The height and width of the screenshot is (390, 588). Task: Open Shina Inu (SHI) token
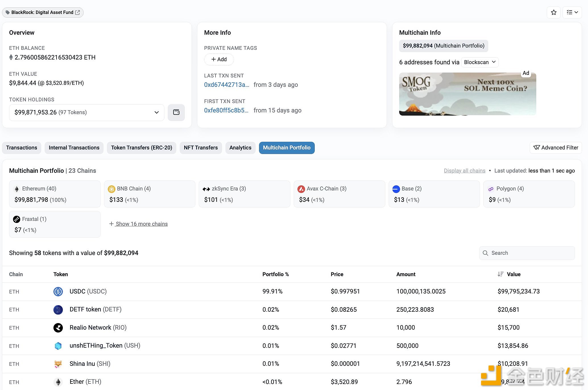click(x=90, y=364)
